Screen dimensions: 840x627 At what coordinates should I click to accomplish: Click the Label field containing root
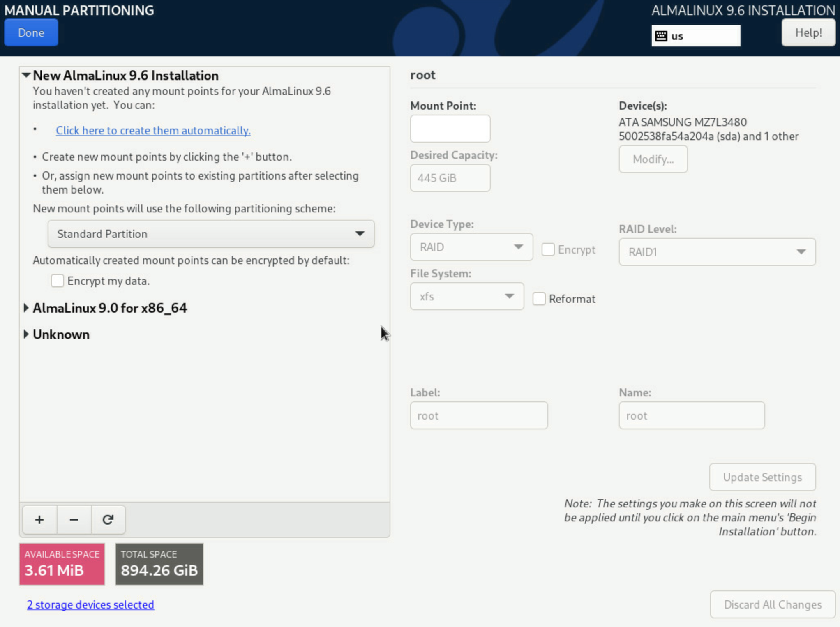(479, 415)
